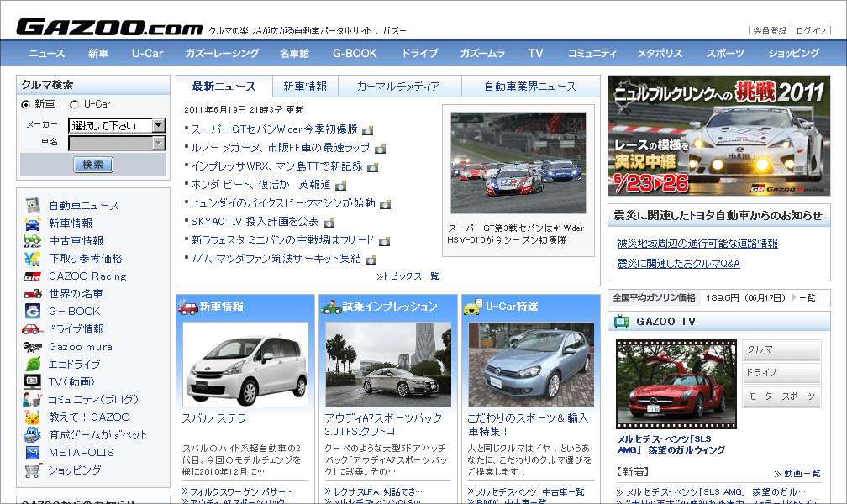Select the 新車 radio button
This screenshot has height=504, width=847.
[25, 104]
